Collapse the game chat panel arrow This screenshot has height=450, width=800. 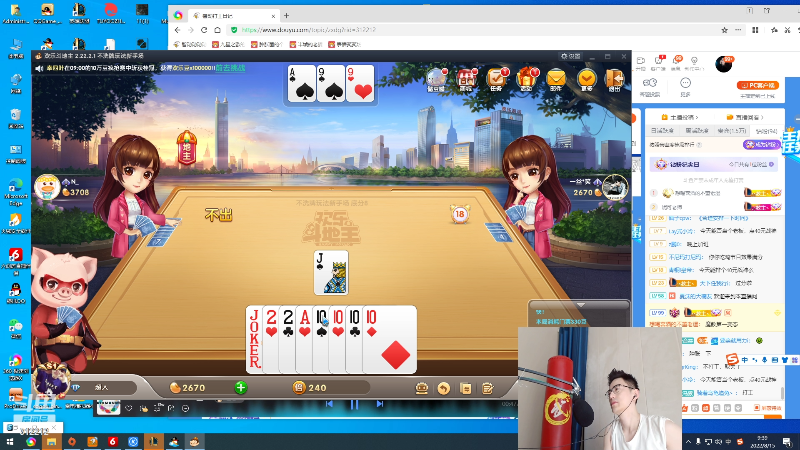click(581, 305)
